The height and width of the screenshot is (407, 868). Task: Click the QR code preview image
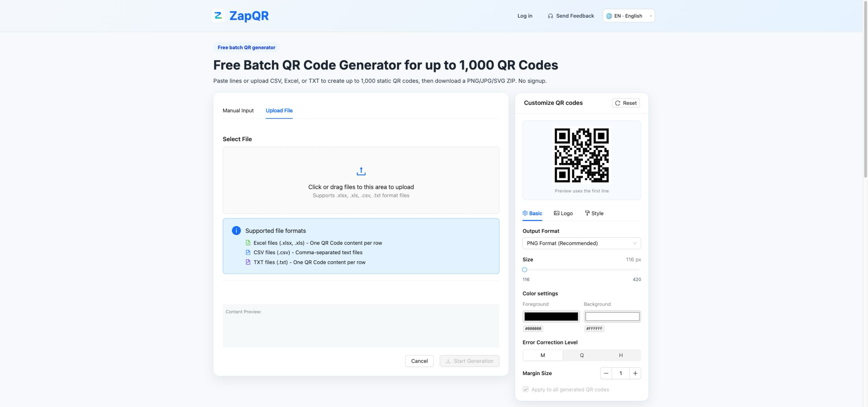[582, 155]
